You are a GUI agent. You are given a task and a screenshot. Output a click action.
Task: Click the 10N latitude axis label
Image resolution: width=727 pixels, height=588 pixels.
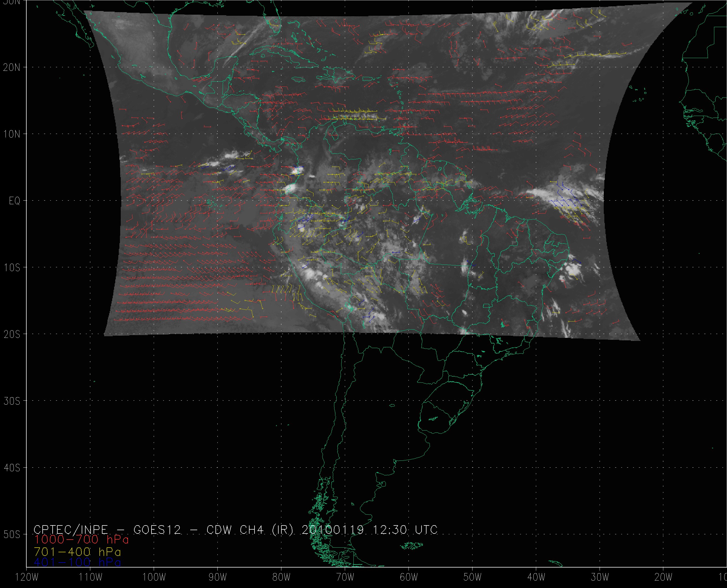click(x=12, y=134)
